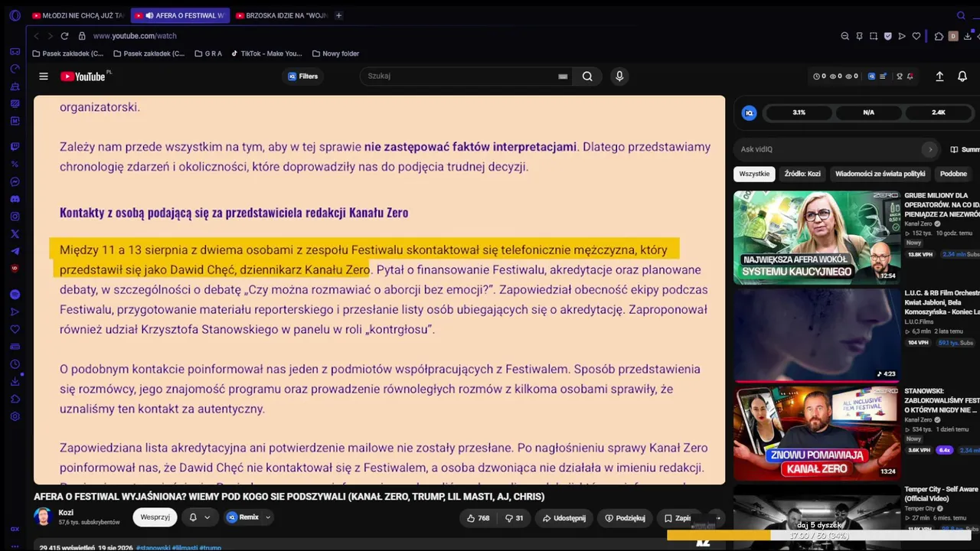Open the TikTok bookmark
Screen dimensions: 980x551
click(266, 54)
